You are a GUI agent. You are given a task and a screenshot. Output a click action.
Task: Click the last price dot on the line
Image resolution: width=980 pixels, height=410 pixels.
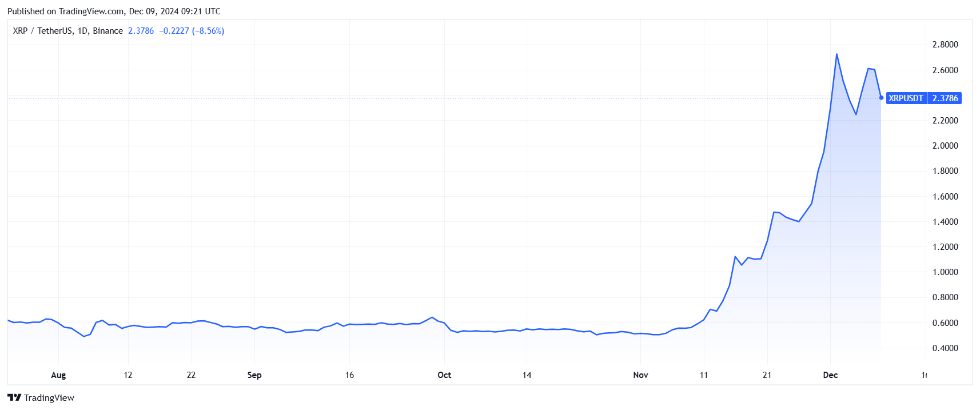(x=881, y=98)
